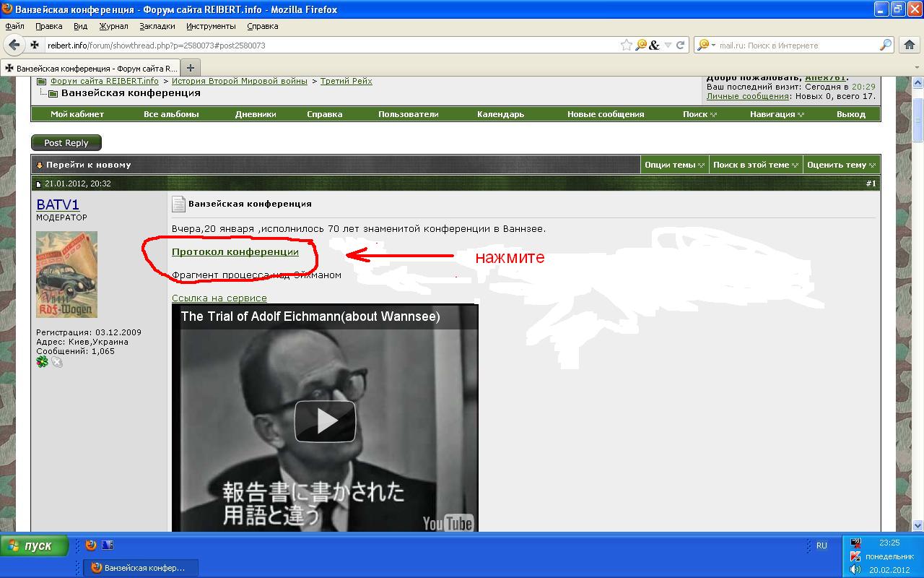Open the Закладки menu
This screenshot has width=924, height=578.
(157, 26)
